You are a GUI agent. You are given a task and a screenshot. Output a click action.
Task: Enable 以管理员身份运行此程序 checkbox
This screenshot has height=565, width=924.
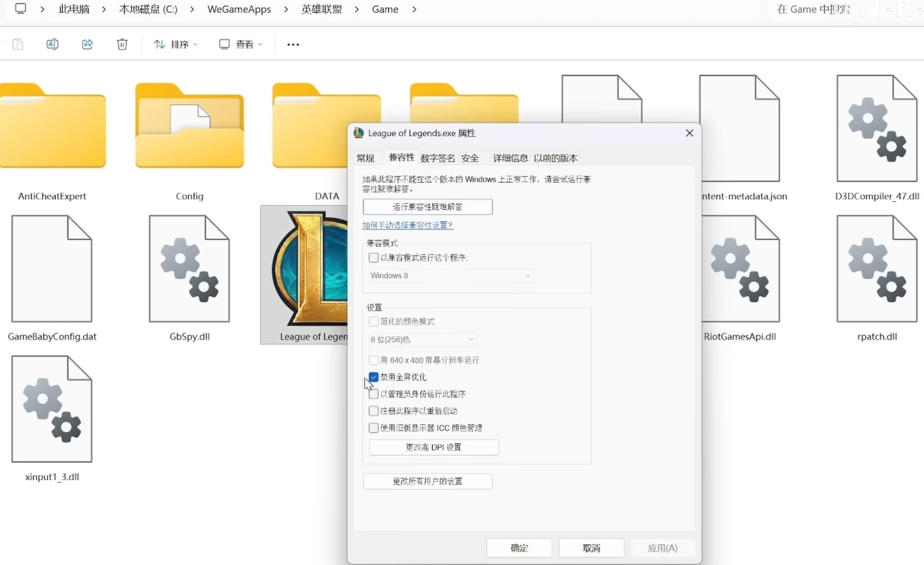(374, 394)
